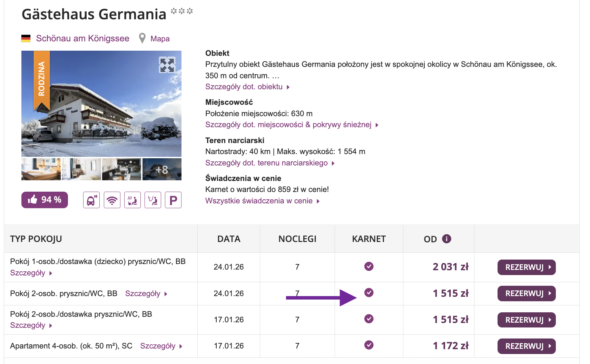This screenshot has width=590, height=364.
Task: Open fullscreen view of hotel photo
Action: [x=167, y=65]
